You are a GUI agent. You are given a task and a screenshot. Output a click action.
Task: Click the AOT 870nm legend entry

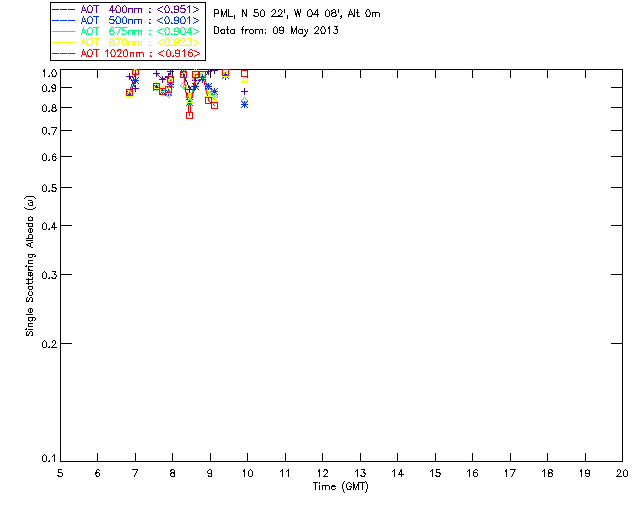click(x=126, y=42)
